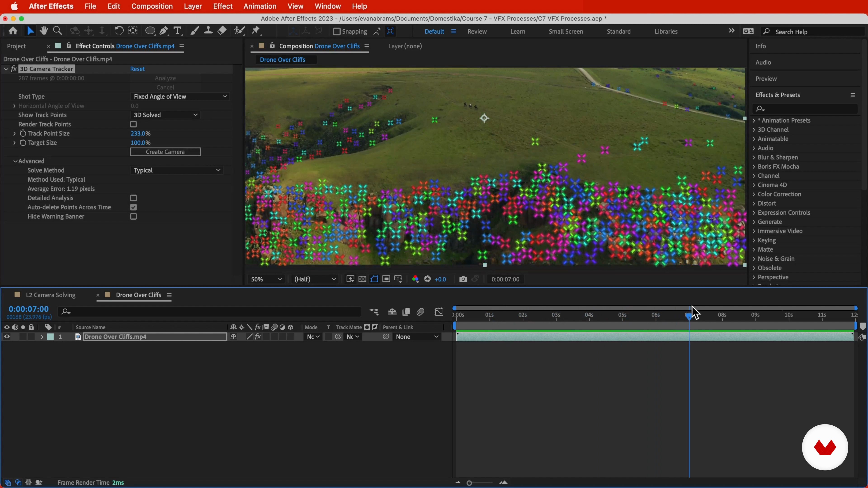The width and height of the screenshot is (868, 488).
Task: Enable Render Track Points checkbox
Action: 133,124
